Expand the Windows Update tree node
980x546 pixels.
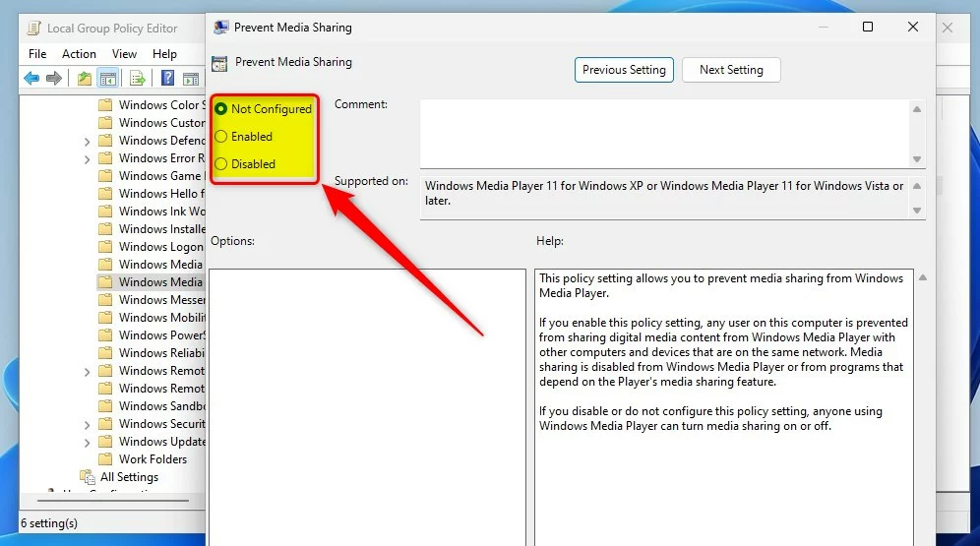(x=87, y=443)
